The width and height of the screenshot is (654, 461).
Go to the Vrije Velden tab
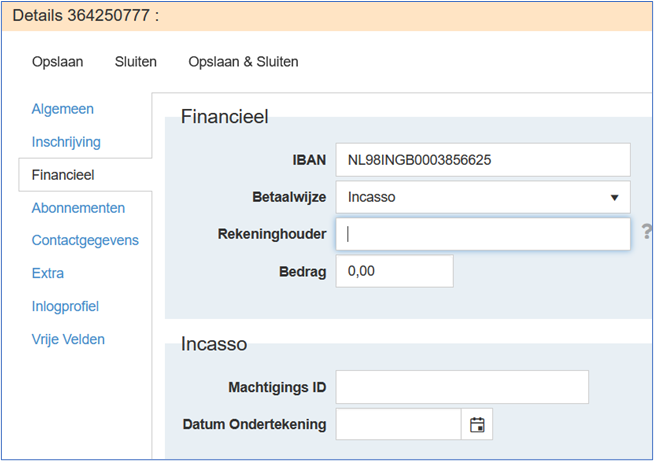pos(68,339)
